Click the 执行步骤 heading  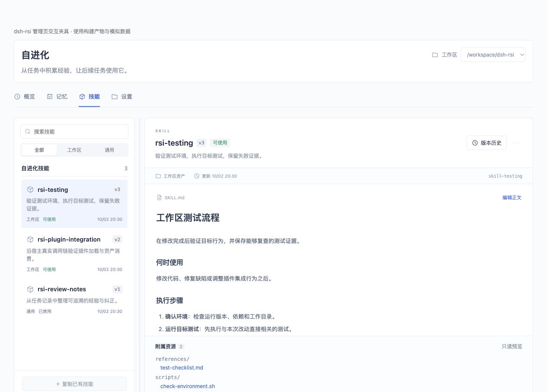point(170,300)
